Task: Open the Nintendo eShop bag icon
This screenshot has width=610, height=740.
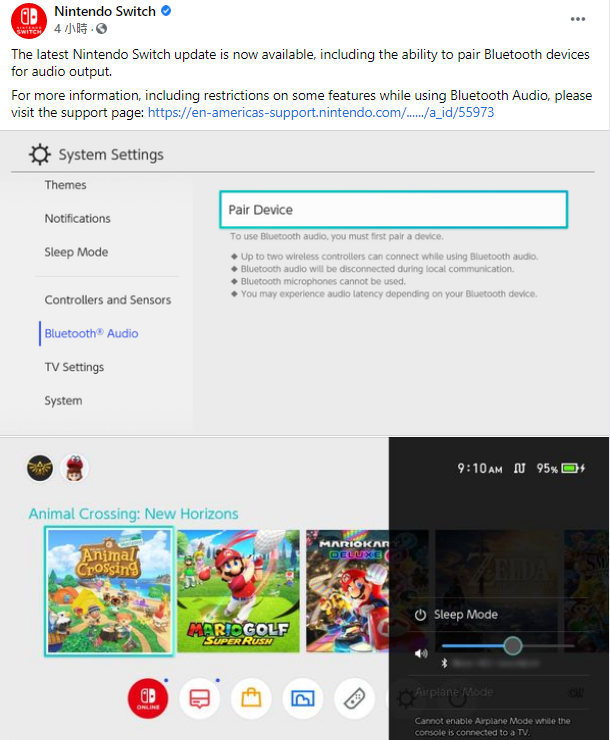Action: pyautogui.click(x=251, y=698)
